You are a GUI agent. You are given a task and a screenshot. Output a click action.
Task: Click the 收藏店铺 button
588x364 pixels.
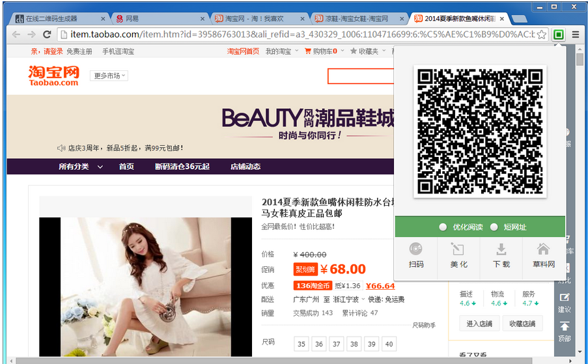pos(522,324)
